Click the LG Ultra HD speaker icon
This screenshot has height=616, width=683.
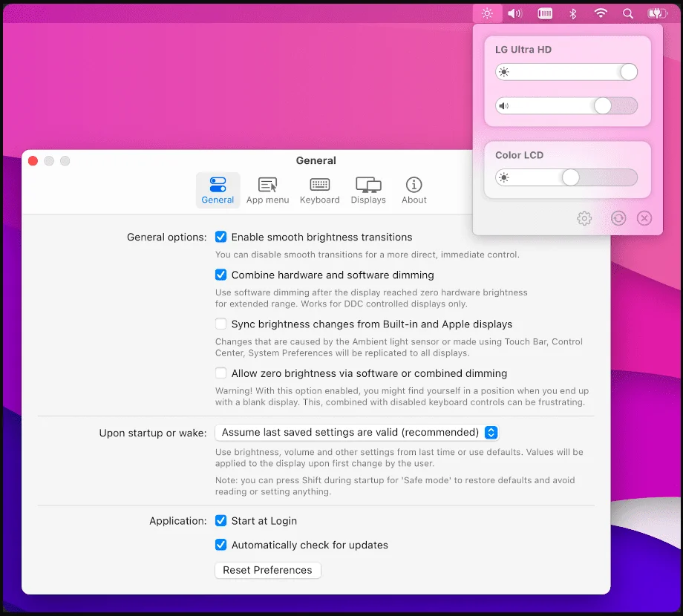pyautogui.click(x=504, y=106)
